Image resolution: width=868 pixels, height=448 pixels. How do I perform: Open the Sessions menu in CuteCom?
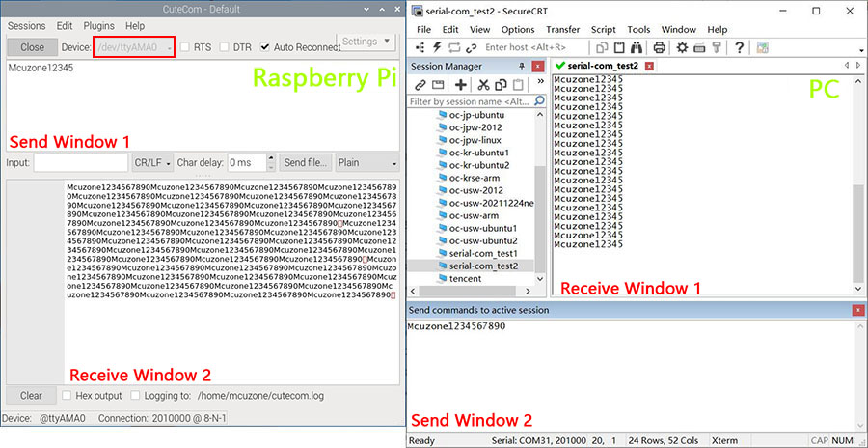click(x=27, y=25)
